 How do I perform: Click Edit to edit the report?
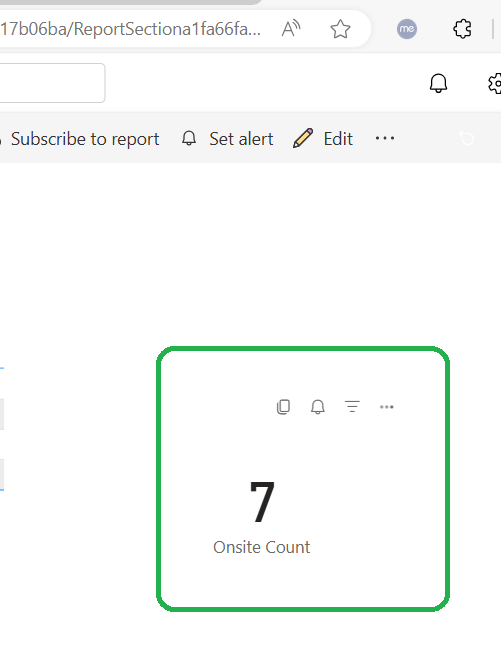[323, 139]
